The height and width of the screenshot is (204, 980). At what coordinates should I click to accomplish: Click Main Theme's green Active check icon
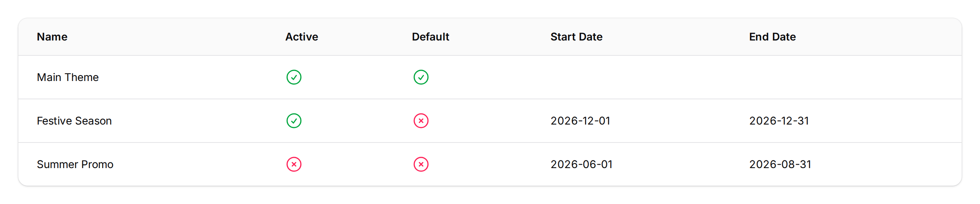pos(294,77)
